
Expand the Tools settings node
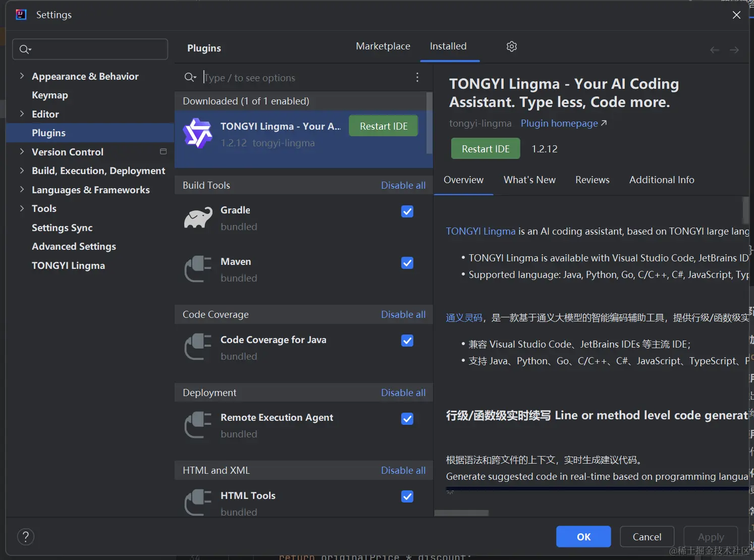click(x=22, y=208)
